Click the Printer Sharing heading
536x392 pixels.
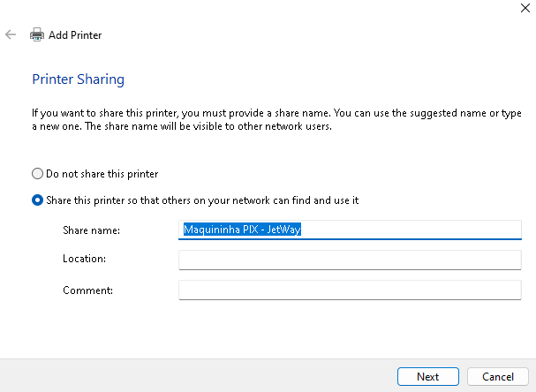click(78, 79)
